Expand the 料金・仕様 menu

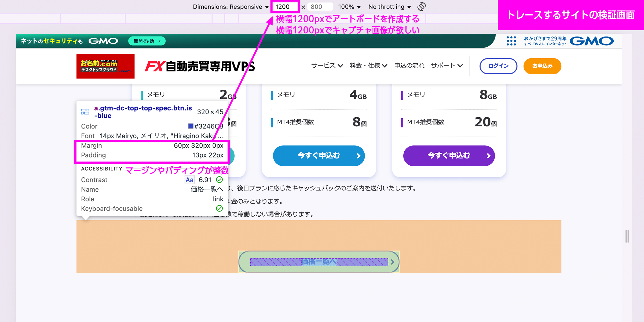368,65
